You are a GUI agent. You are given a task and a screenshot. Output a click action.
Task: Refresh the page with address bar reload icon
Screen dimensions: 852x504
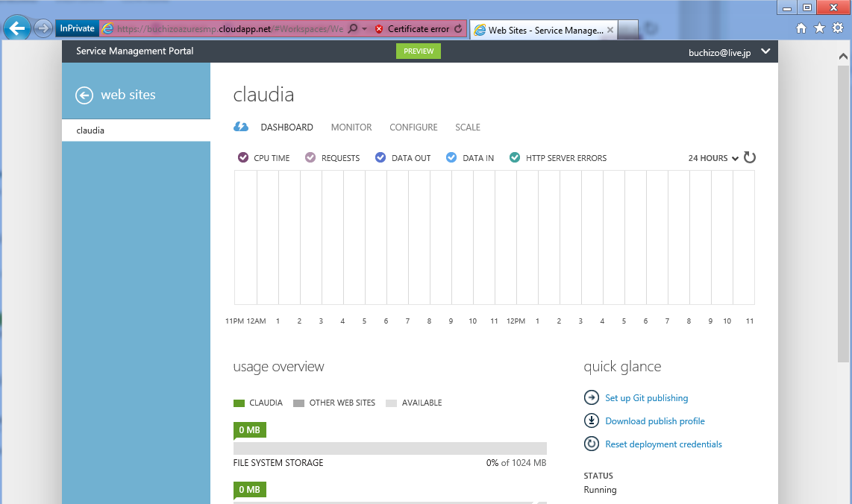click(458, 28)
